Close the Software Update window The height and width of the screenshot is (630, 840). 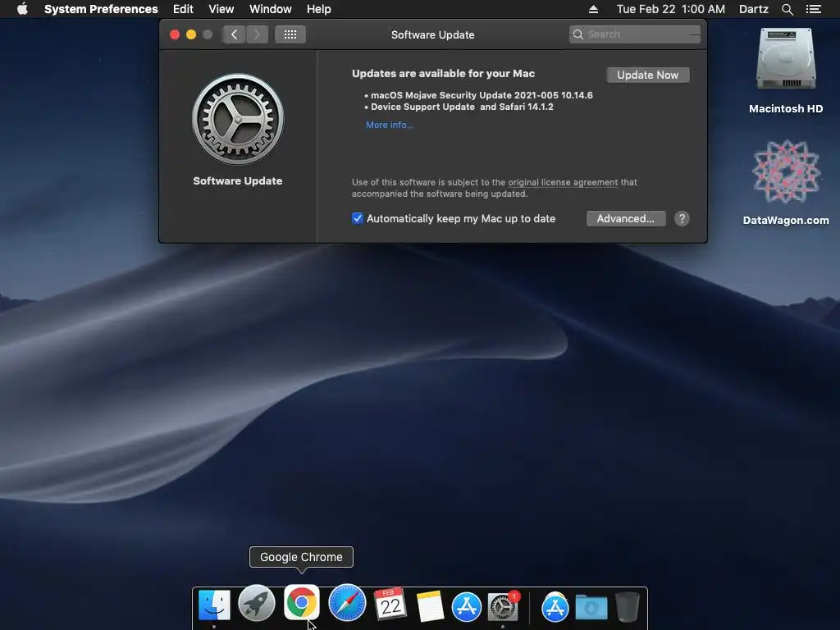click(x=175, y=34)
